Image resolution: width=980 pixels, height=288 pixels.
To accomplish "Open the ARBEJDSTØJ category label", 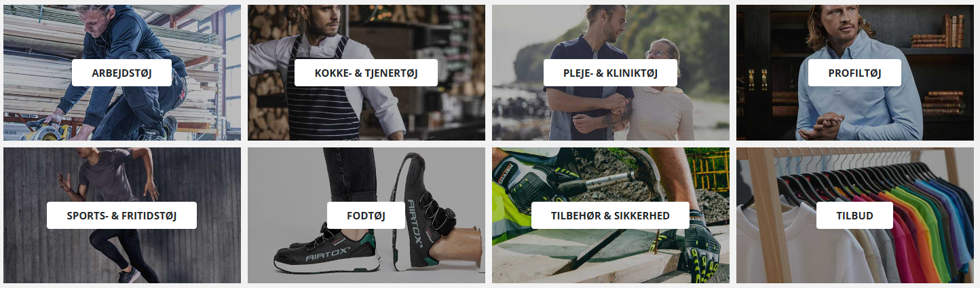I will click(121, 73).
